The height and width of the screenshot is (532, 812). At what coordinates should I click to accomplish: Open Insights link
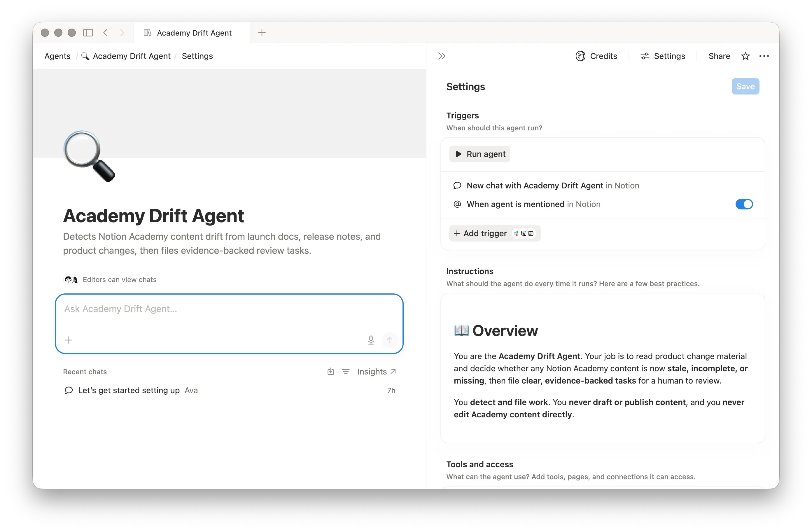coord(376,372)
